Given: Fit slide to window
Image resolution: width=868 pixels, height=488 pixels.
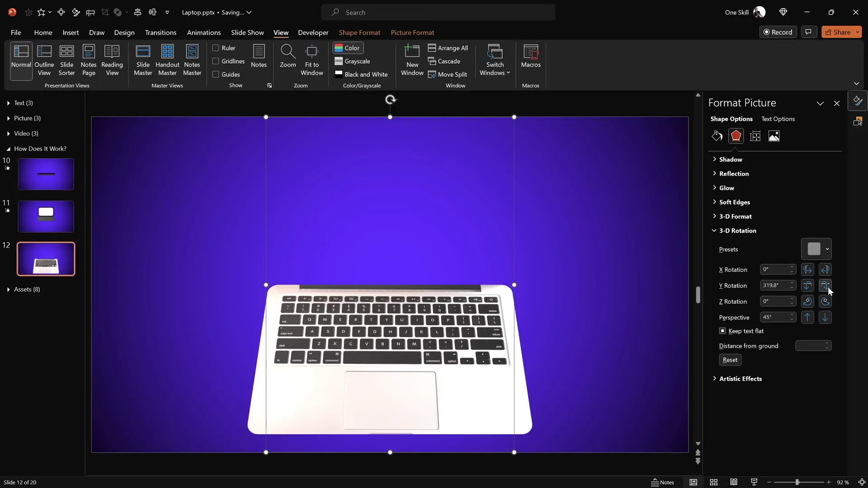Looking at the screenshot, I should [312, 60].
